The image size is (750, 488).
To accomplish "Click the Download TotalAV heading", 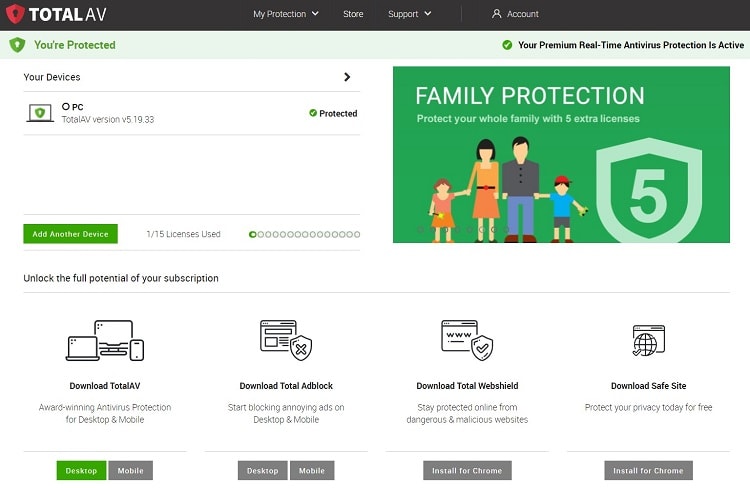I will (x=105, y=386).
